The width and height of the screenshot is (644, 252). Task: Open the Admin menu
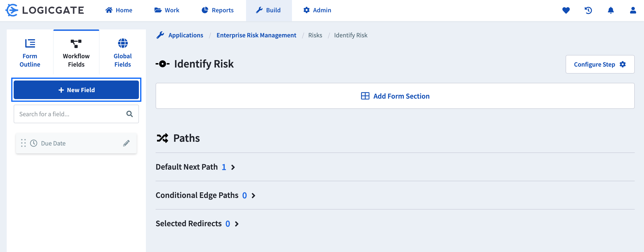tap(317, 10)
